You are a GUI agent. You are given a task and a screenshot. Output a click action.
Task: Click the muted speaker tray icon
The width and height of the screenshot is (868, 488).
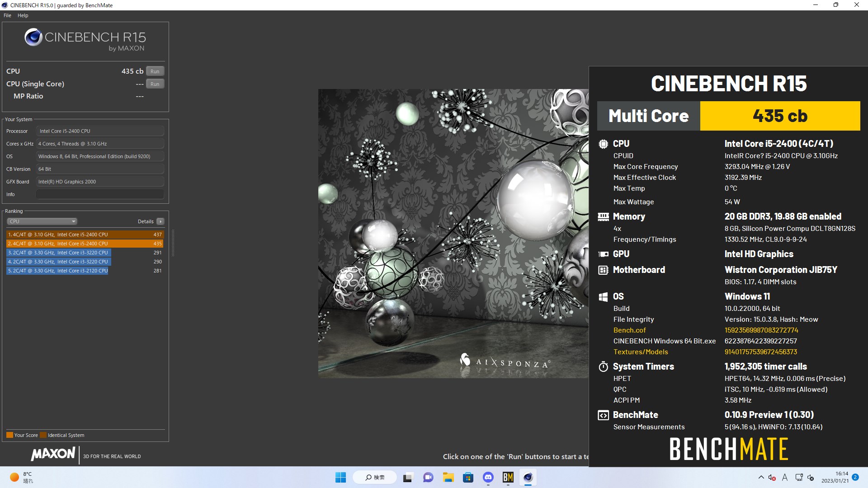pos(772,477)
